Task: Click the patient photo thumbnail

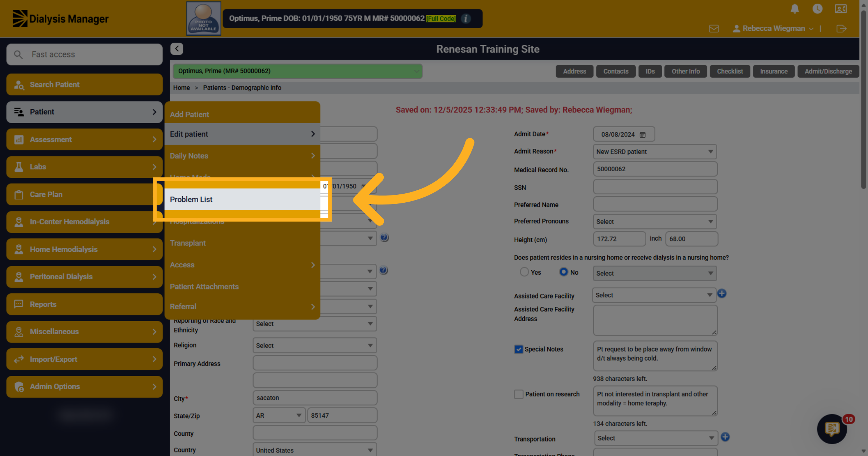Action: pyautogui.click(x=204, y=18)
